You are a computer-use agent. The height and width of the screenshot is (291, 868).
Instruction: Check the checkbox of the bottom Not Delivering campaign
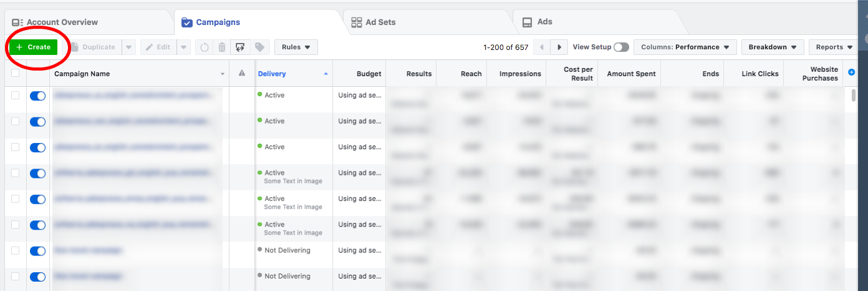point(15,276)
